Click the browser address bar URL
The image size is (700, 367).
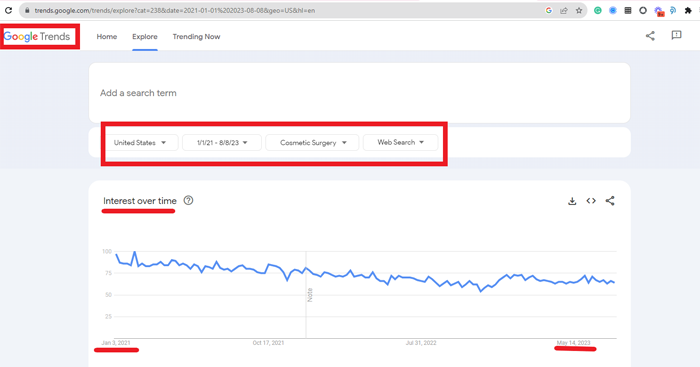[175, 10]
